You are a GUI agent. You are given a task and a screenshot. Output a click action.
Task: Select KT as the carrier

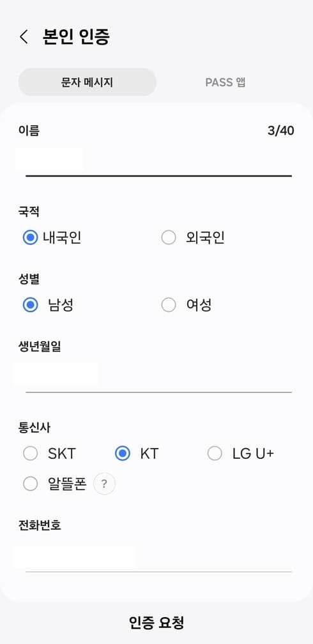click(137, 454)
